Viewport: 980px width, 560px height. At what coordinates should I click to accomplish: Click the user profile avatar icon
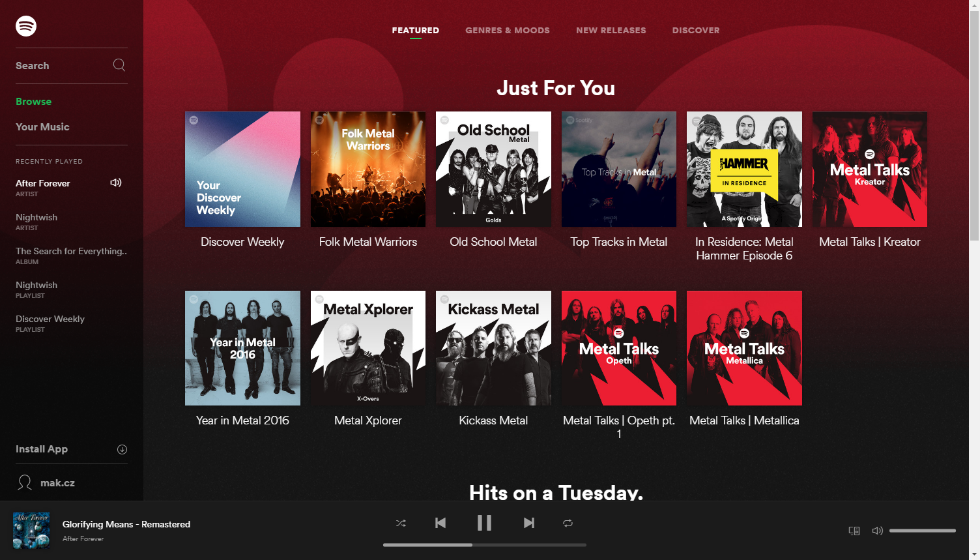coord(25,482)
